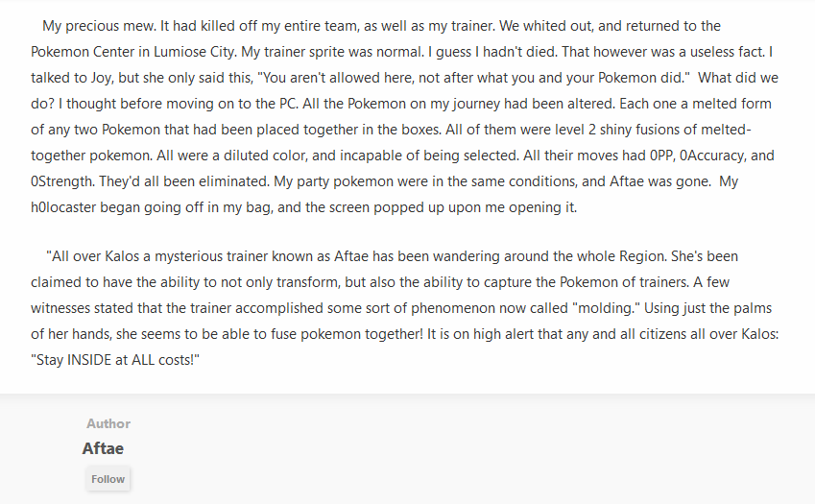The image size is (815, 504).
Task: Click the text "0Strength" in the story
Action: (x=63, y=181)
